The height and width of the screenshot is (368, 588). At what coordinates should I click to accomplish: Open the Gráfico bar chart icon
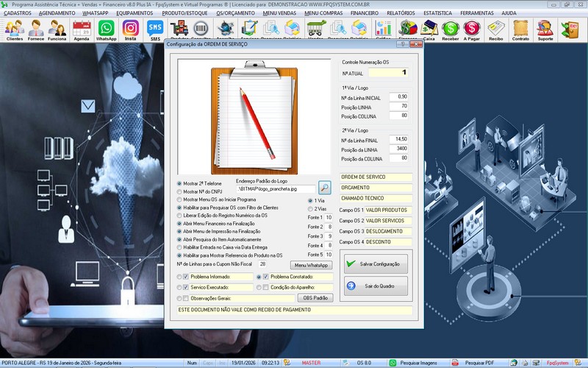point(383,29)
